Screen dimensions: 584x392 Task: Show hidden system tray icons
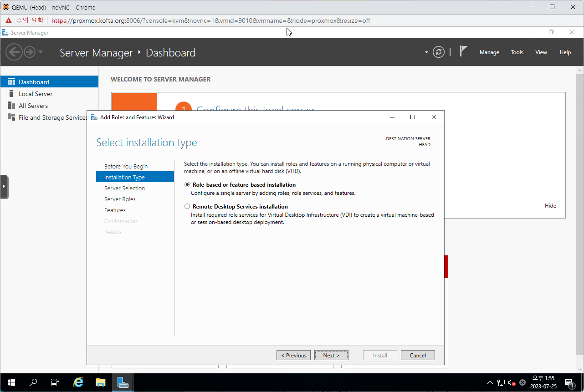tap(490, 382)
